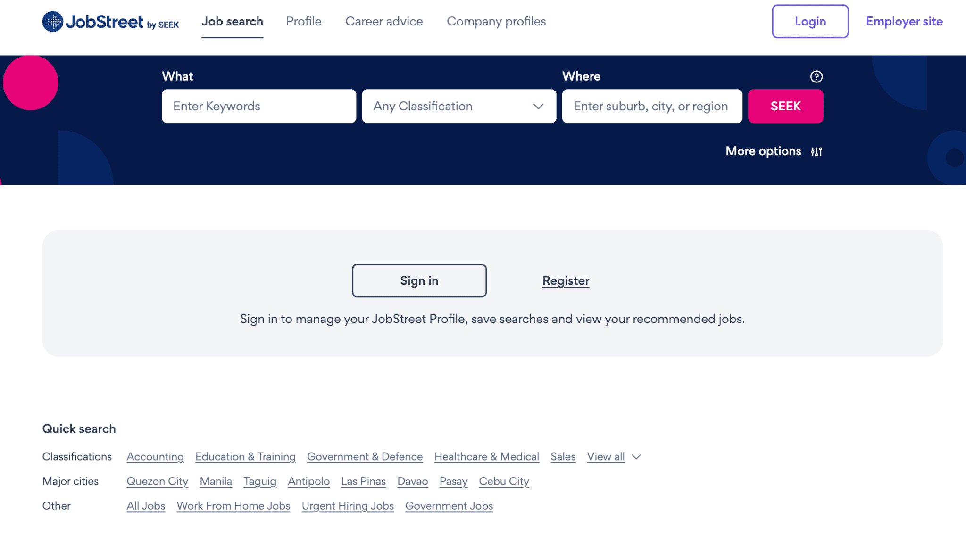Click the JobStreet by SEEK logo

coord(110,22)
